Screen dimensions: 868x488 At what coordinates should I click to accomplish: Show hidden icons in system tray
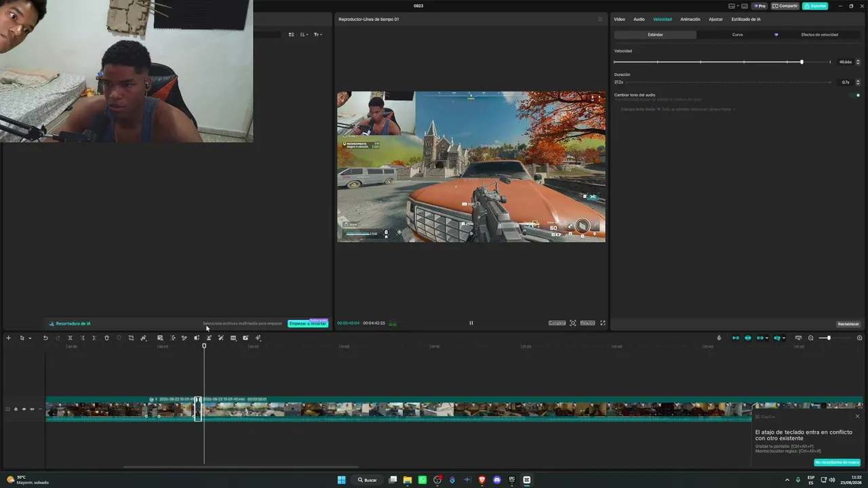pyautogui.click(x=787, y=480)
